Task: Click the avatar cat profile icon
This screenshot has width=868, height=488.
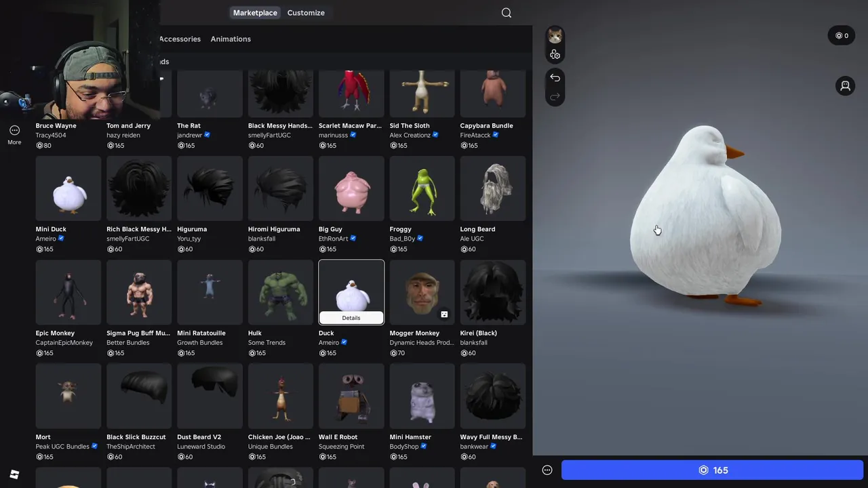Action: 555,36
